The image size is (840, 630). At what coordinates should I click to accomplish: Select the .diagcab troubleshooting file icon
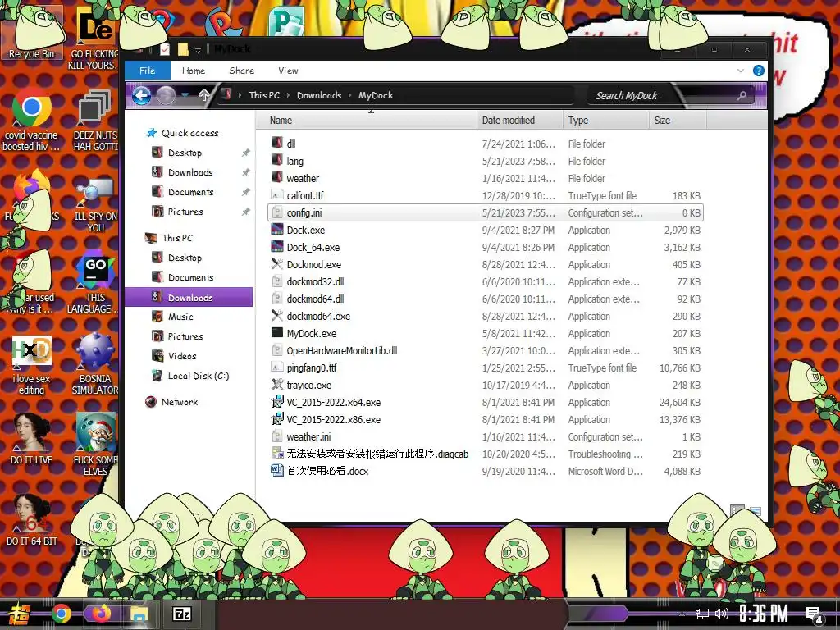[277, 454]
